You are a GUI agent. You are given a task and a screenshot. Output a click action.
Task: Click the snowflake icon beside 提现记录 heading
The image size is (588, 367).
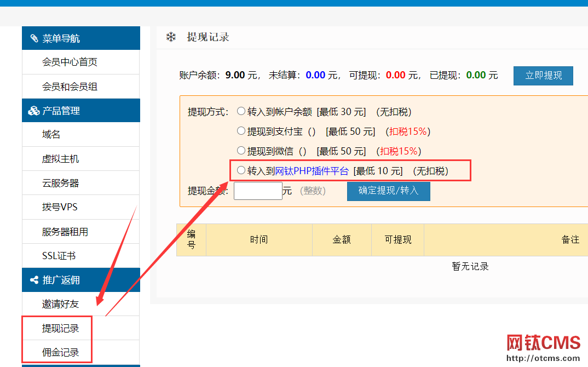(171, 37)
